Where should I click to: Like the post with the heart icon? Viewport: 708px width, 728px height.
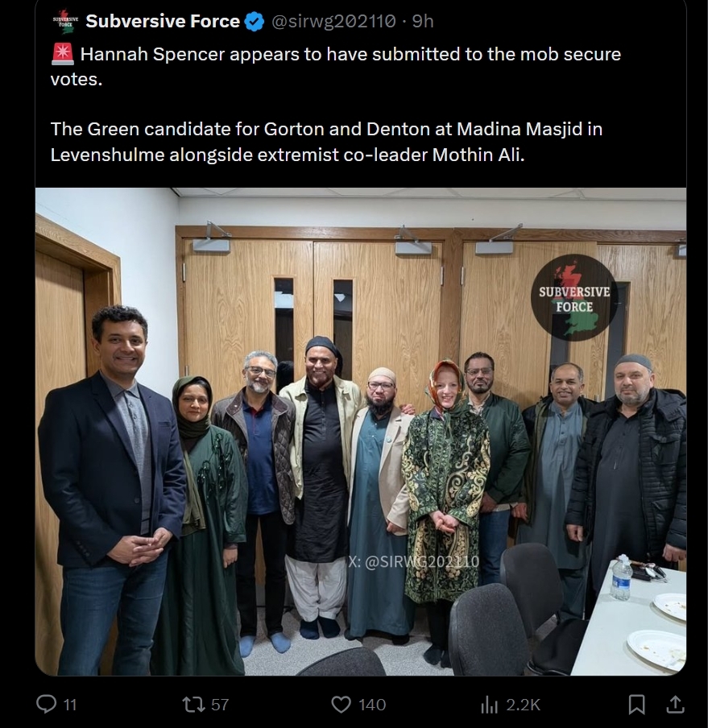pos(342,705)
